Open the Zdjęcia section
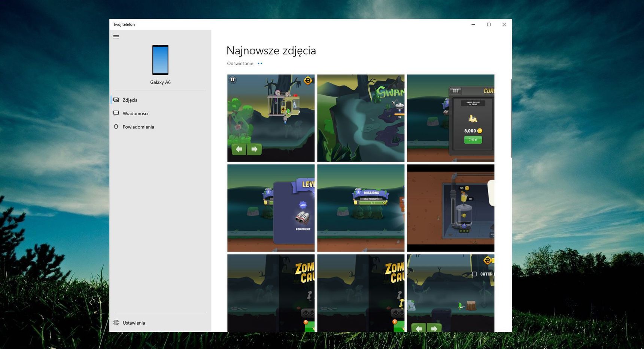Screen dimensions: 644x349 tap(160, 100)
